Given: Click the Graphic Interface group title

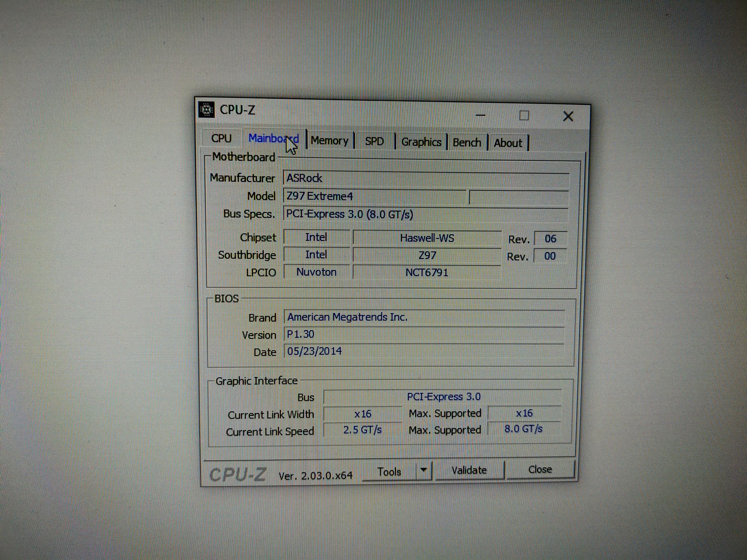Looking at the screenshot, I should pyautogui.click(x=257, y=381).
